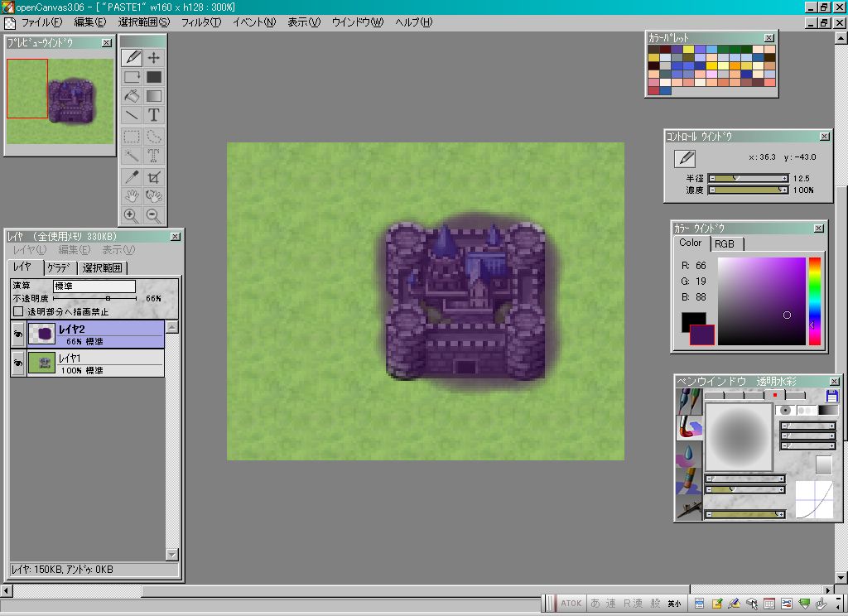Select the rectangular selection tool
The image size is (848, 616).
(132, 137)
